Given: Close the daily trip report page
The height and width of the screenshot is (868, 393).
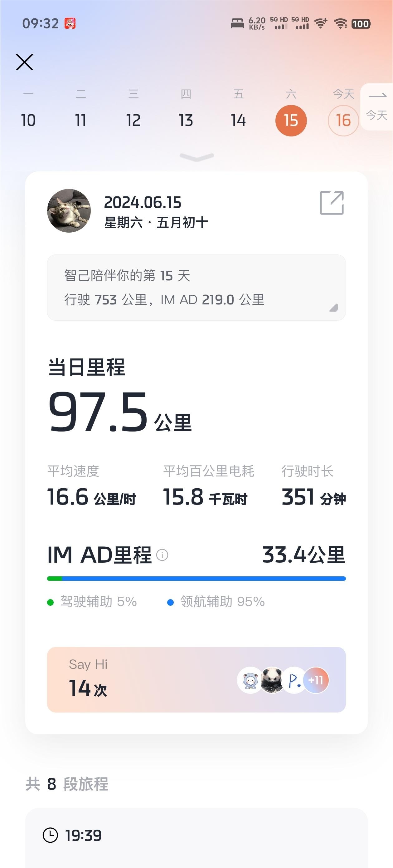Looking at the screenshot, I should [x=25, y=62].
